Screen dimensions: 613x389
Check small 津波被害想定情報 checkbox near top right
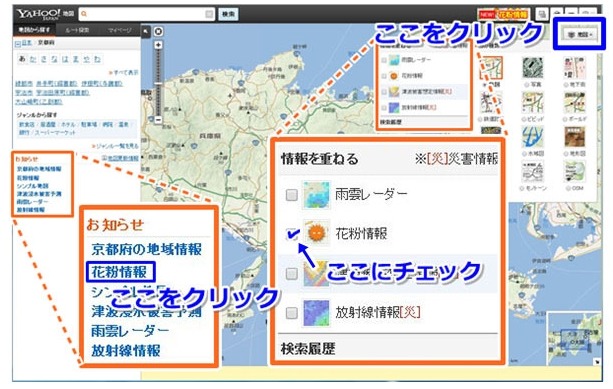(384, 92)
